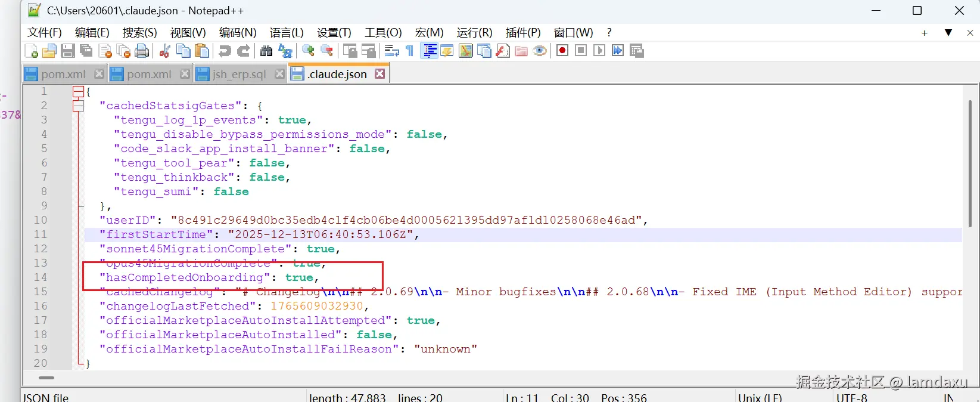Print the document using printer icon

pos(142,51)
